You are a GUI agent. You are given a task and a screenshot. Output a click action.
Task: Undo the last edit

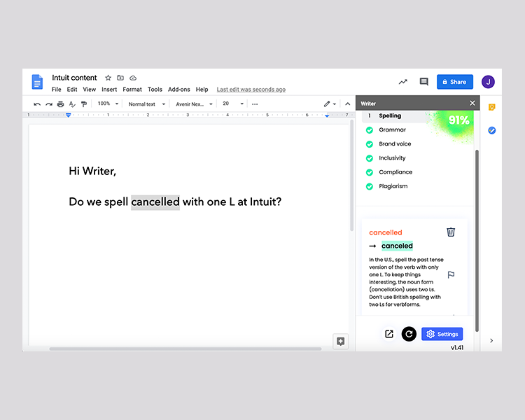(x=37, y=104)
